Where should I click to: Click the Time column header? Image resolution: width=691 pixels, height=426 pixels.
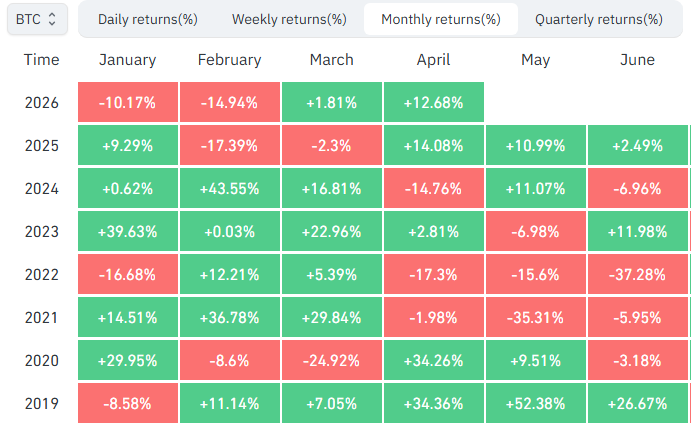[x=41, y=60]
